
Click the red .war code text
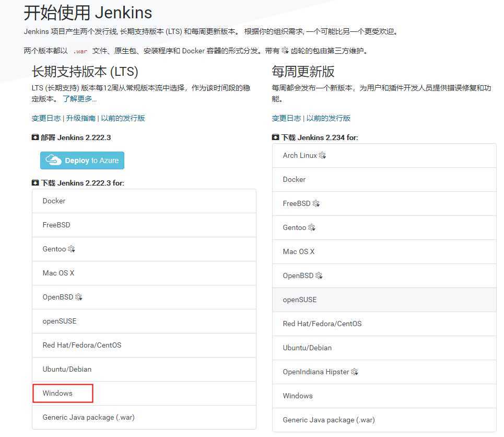[x=80, y=51]
